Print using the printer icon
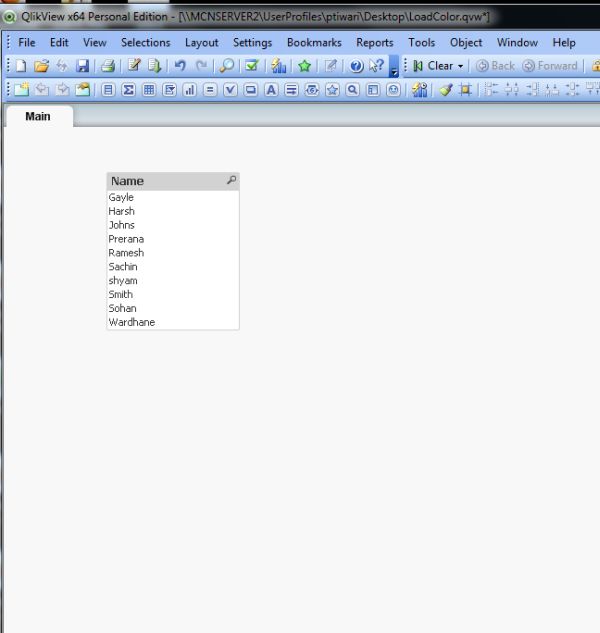Image resolution: width=600 pixels, height=633 pixels. pos(107,65)
